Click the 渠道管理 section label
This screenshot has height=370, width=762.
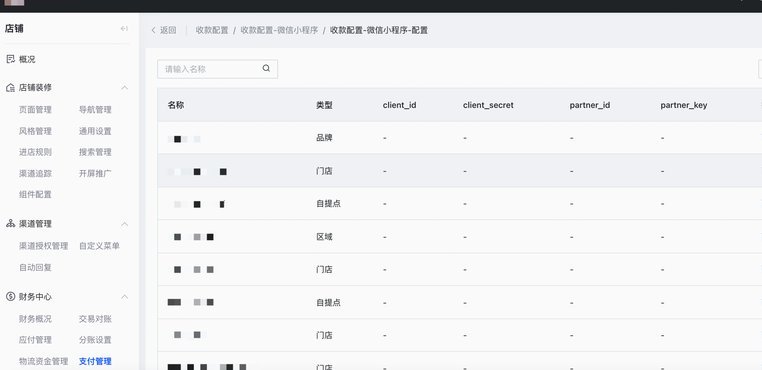pos(35,224)
